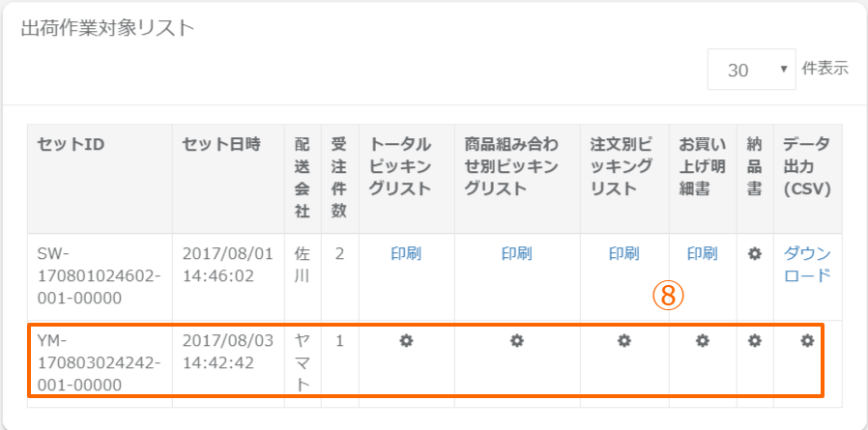This screenshot has height=430, width=868.
Task: Select set ID SW-170801024602-001-00000 cell
Action: 98,275
